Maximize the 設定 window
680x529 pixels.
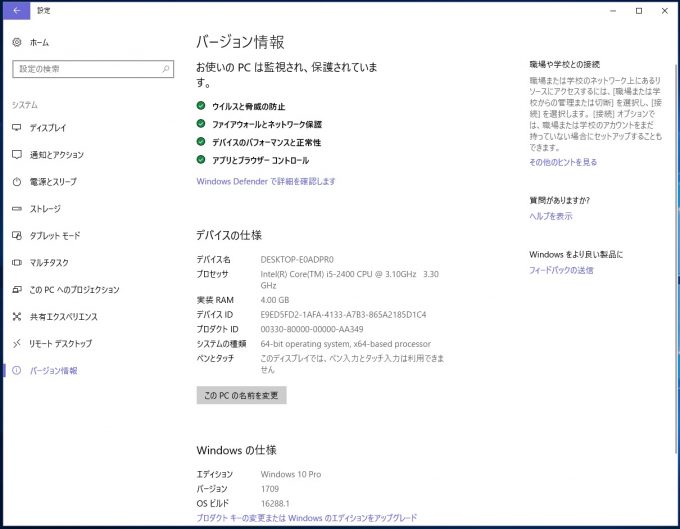639,11
